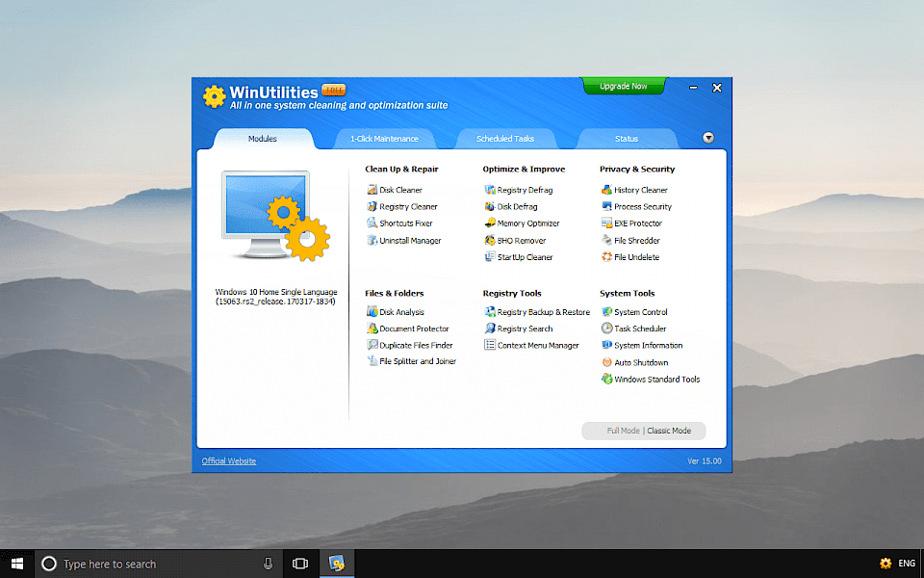Click the File Undelete lifebuoy icon
The image size is (924, 578).
pos(606,256)
